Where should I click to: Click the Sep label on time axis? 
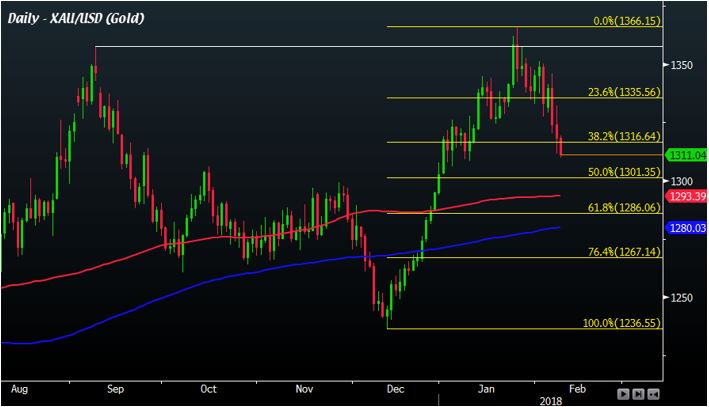pyautogui.click(x=115, y=389)
